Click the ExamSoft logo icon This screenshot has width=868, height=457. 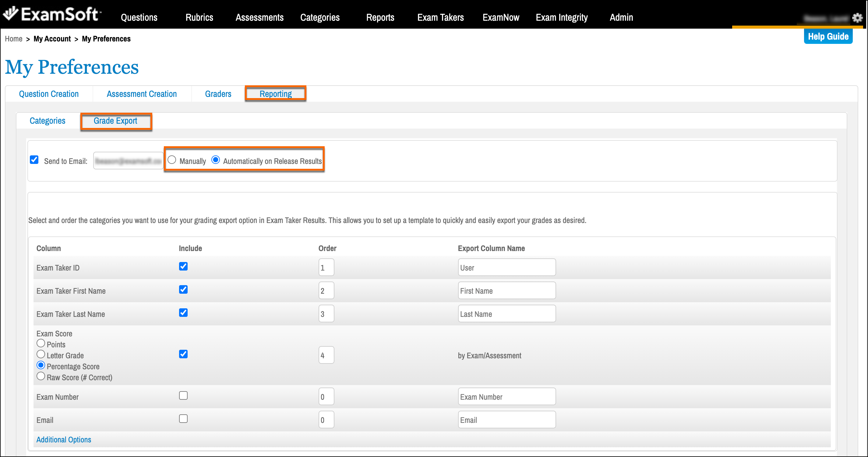point(10,13)
